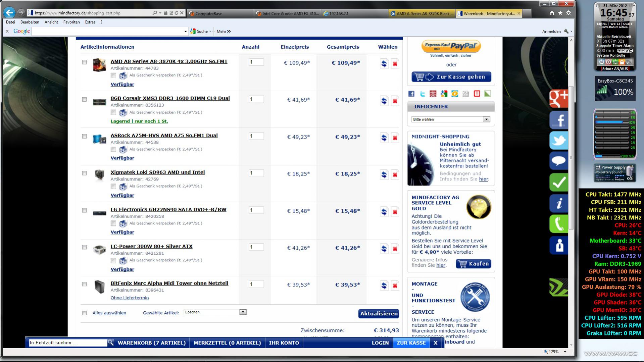644x362 pixels.
Task: Check the LG Electronics GH22NS90 row checkbox
Action: click(84, 210)
